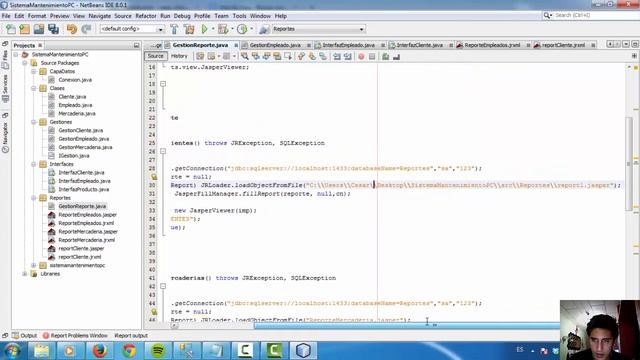
Task: Click the Toggle Bookmark editor icon
Action: point(323,56)
